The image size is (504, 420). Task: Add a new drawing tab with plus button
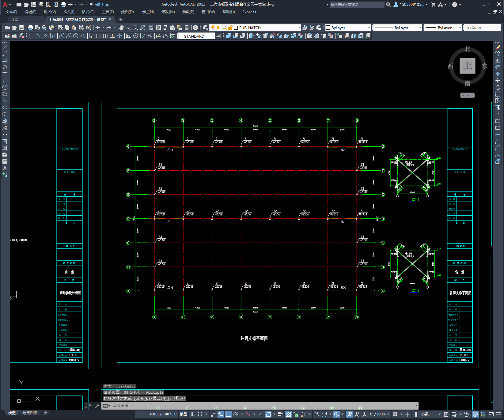click(x=120, y=19)
